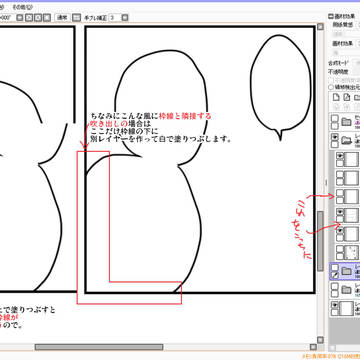The height and width of the screenshot is (360, 360).
Task: Click the straight-line mode icon next to 通常
Action: point(77,18)
